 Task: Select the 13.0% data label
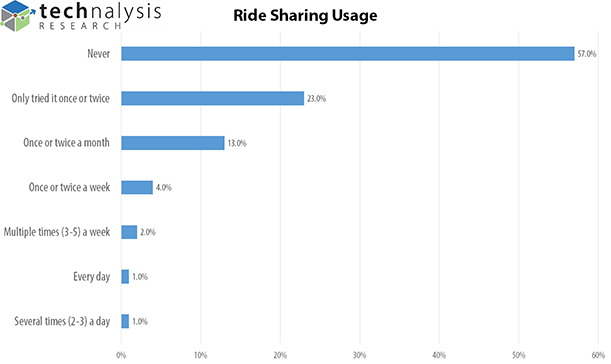pos(237,143)
